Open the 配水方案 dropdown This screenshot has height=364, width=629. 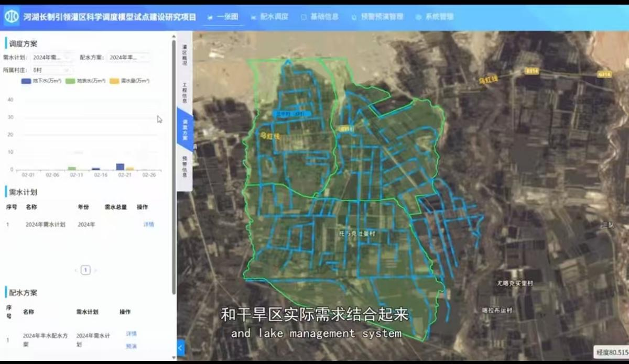tap(128, 58)
